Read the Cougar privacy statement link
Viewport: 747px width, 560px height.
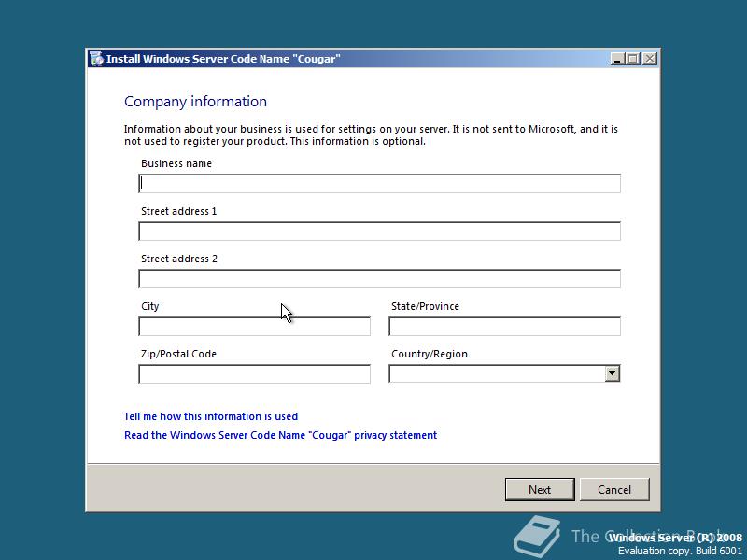pyautogui.click(x=281, y=435)
